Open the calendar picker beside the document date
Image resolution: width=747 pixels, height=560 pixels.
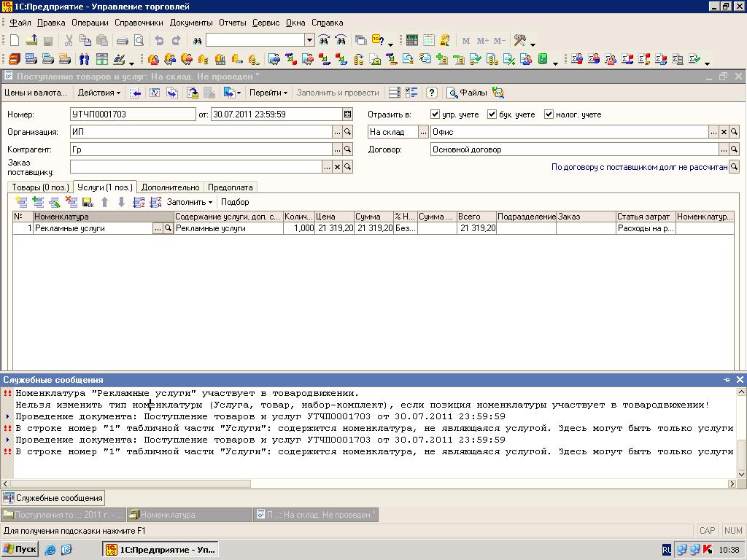(x=348, y=114)
